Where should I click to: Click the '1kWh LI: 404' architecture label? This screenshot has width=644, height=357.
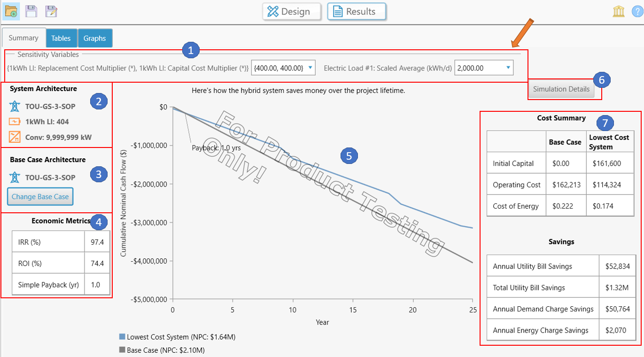click(47, 122)
